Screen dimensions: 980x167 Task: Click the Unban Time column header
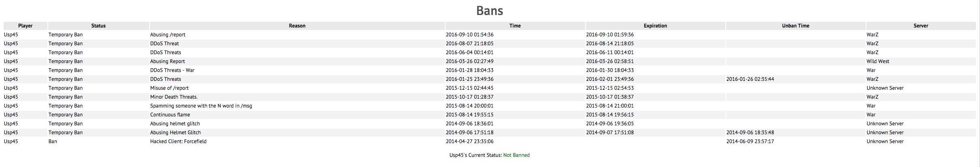click(x=796, y=26)
